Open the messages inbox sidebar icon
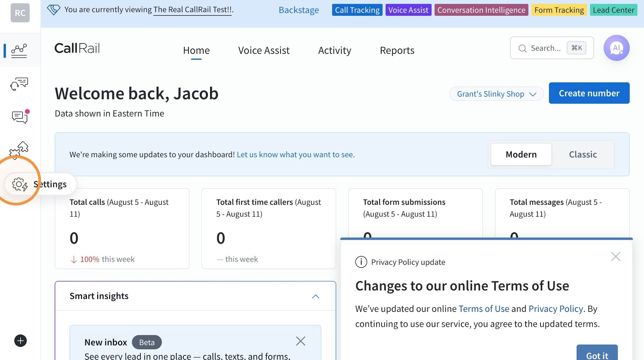The width and height of the screenshot is (644, 360). [20, 117]
